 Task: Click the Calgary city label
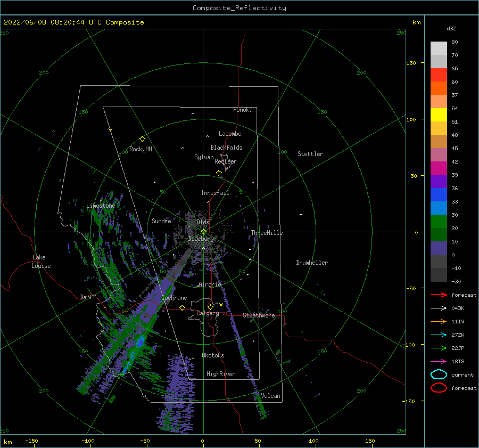click(x=208, y=313)
